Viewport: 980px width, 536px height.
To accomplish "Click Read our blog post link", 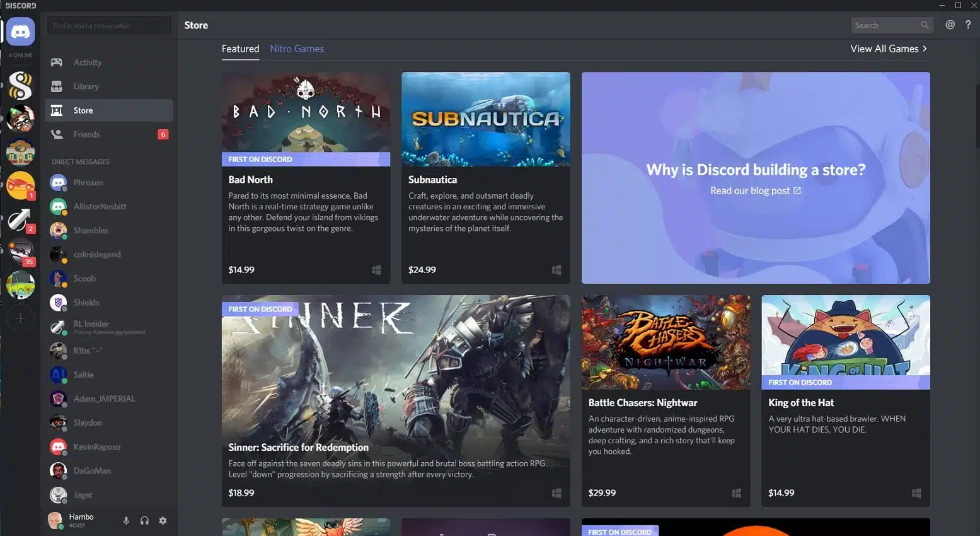I will click(755, 190).
